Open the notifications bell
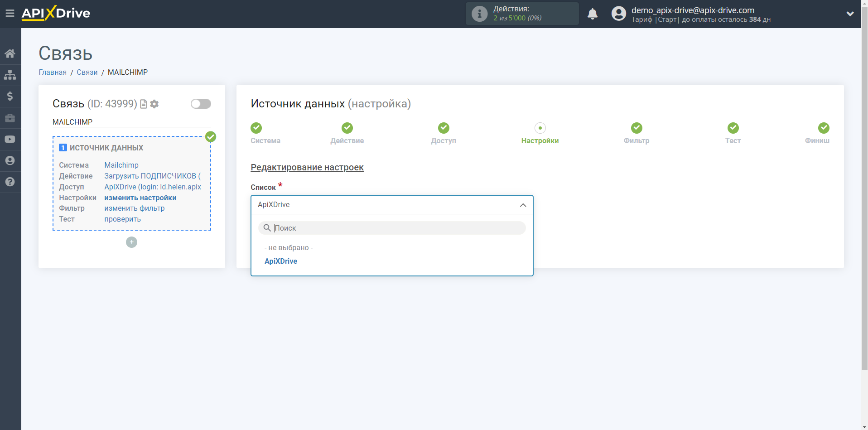Viewport: 868px width, 430px height. pyautogui.click(x=593, y=14)
